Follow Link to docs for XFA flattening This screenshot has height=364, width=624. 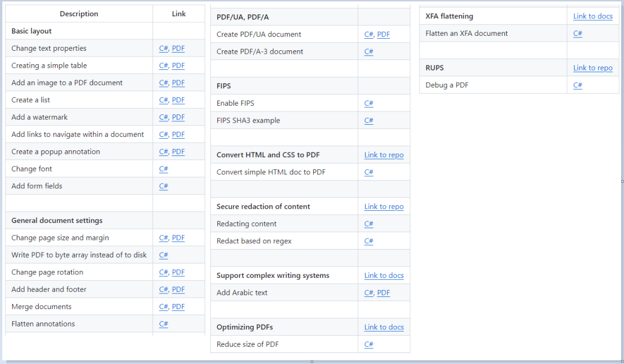(593, 16)
